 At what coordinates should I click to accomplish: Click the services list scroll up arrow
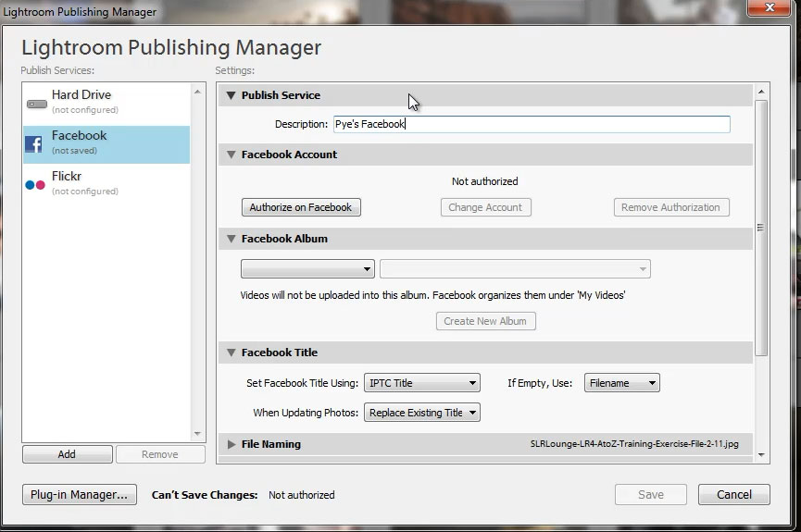197,92
